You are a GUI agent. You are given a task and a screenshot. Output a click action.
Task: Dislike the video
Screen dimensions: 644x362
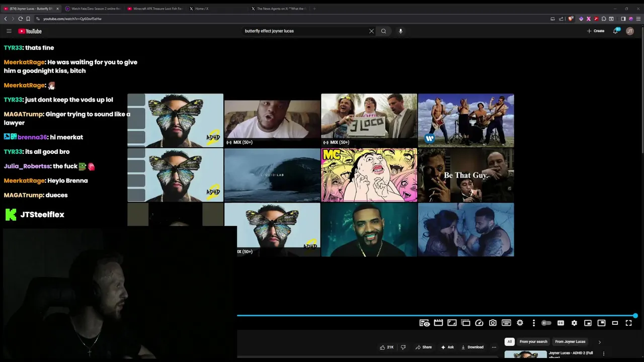coord(403,347)
